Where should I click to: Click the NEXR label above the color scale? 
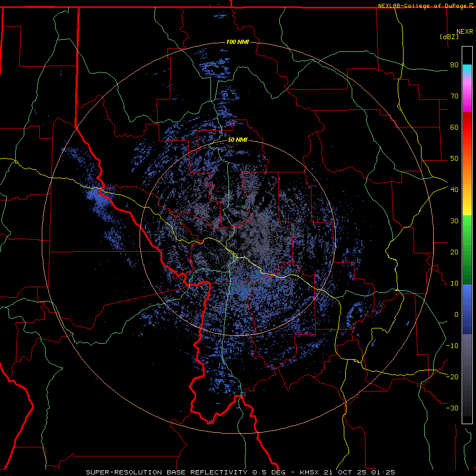pos(465,32)
